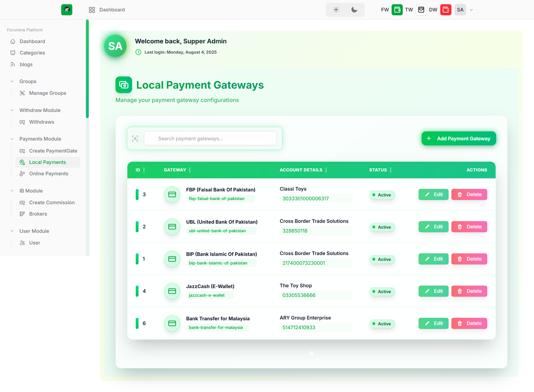The width and height of the screenshot is (534, 392).
Task: Open the SA account dropdown arrow
Action: pos(471,10)
